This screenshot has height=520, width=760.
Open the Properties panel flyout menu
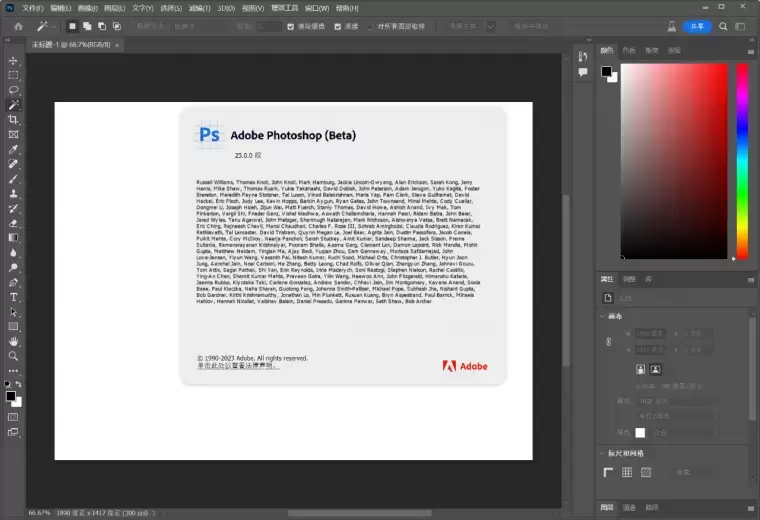tap(751, 280)
